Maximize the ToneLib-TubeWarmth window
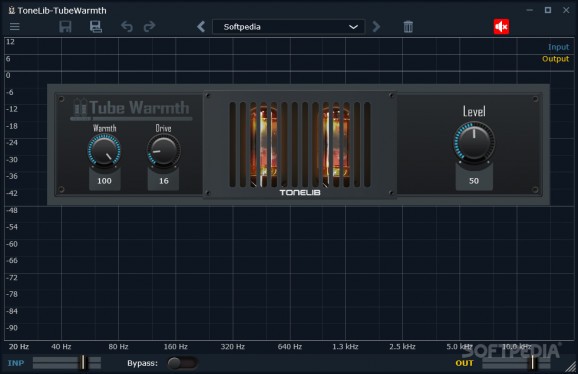 (548, 10)
